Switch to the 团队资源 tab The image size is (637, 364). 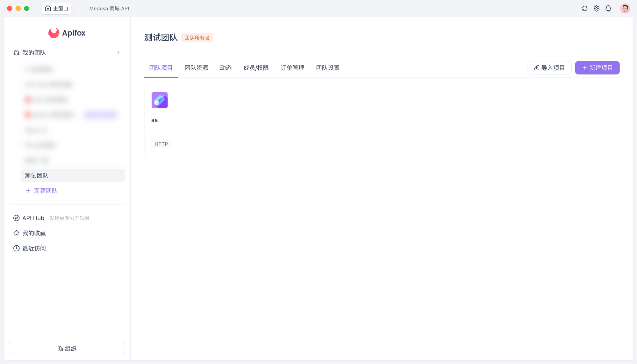click(196, 68)
